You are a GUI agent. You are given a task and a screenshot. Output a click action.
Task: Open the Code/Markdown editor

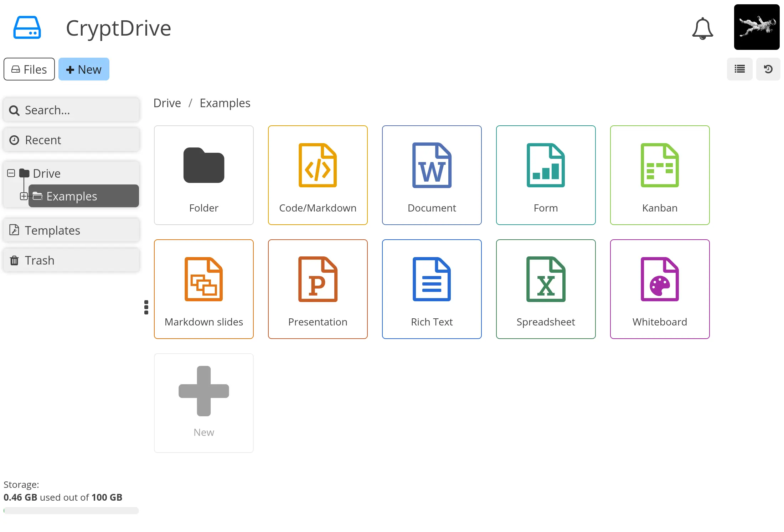pos(318,174)
